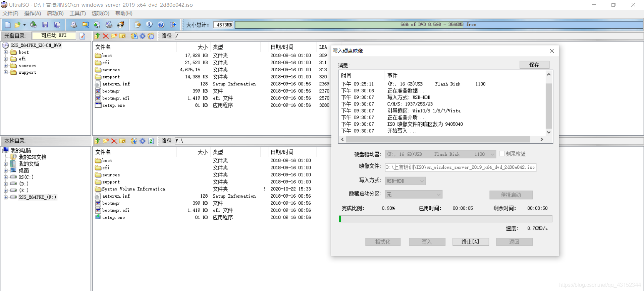This screenshot has height=291, width=644.
Task: Open the 文件(F) menu
Action: click(10, 13)
